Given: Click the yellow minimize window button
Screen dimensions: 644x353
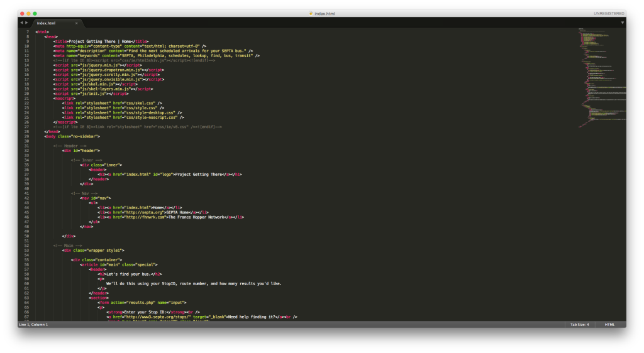Looking at the screenshot, I should (28, 13).
